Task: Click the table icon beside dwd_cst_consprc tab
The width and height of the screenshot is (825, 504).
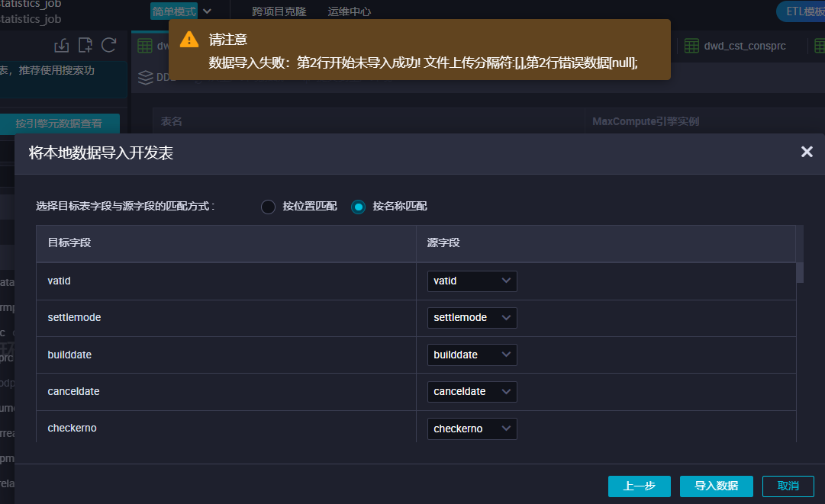Action: pyautogui.click(x=691, y=46)
